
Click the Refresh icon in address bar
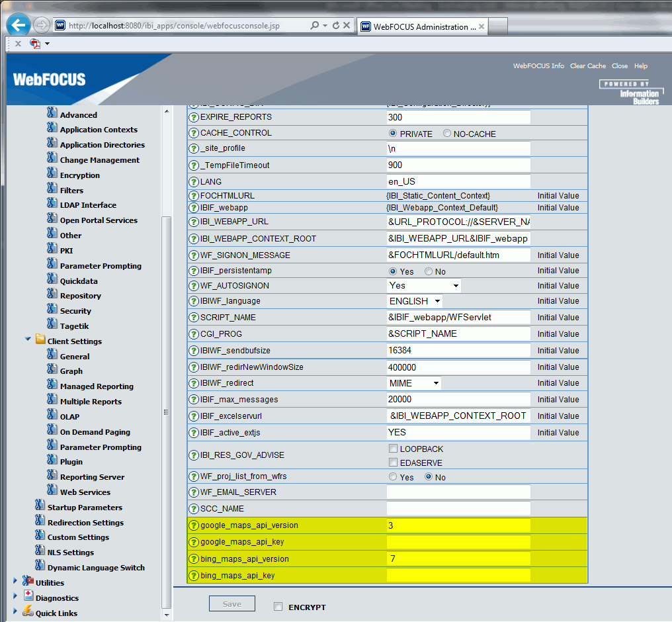pos(336,25)
